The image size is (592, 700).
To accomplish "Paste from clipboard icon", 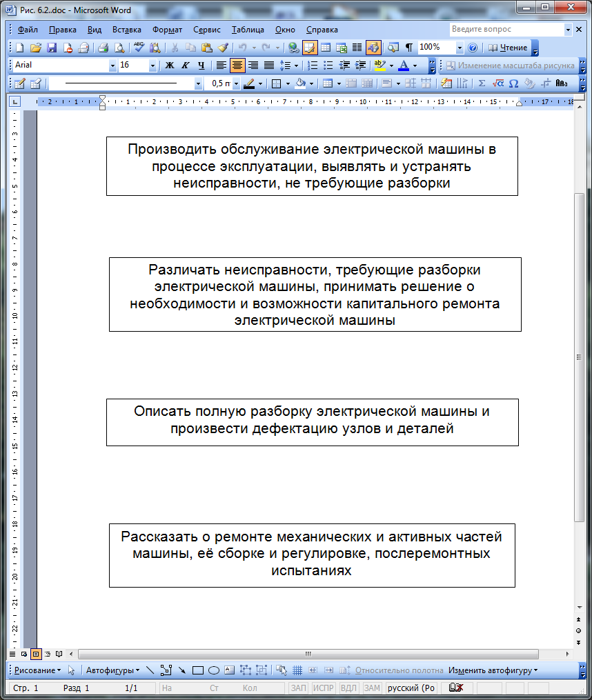I will [206, 48].
